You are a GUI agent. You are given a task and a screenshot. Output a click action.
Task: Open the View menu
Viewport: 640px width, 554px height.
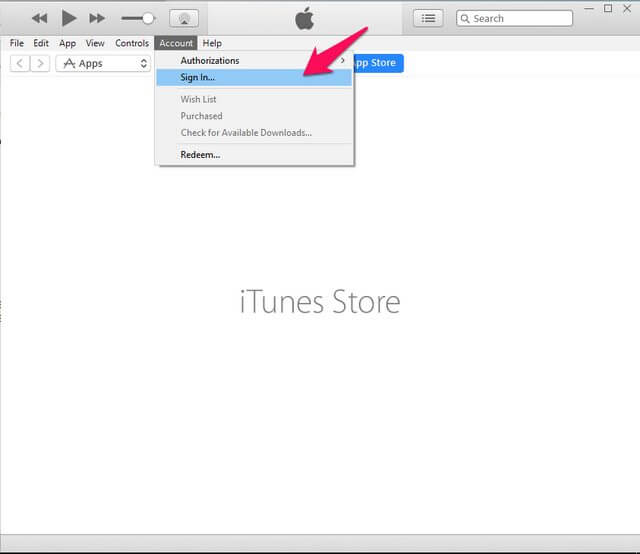(x=95, y=43)
